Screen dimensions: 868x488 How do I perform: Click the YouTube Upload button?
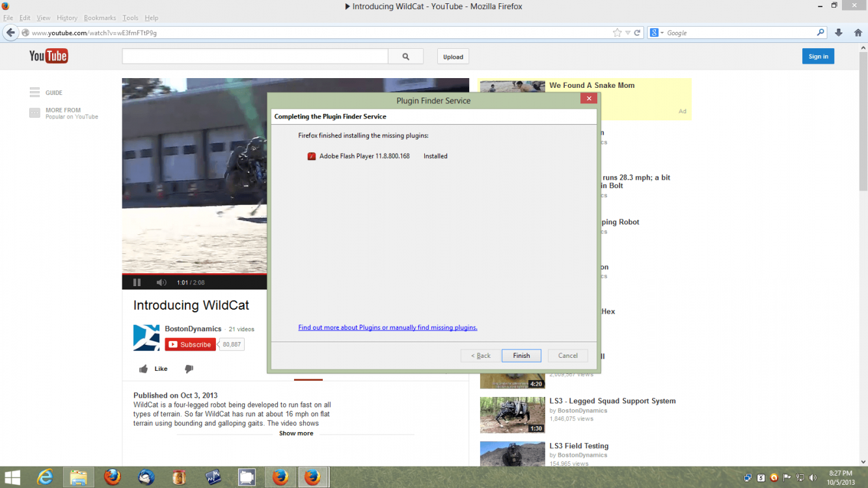point(453,57)
